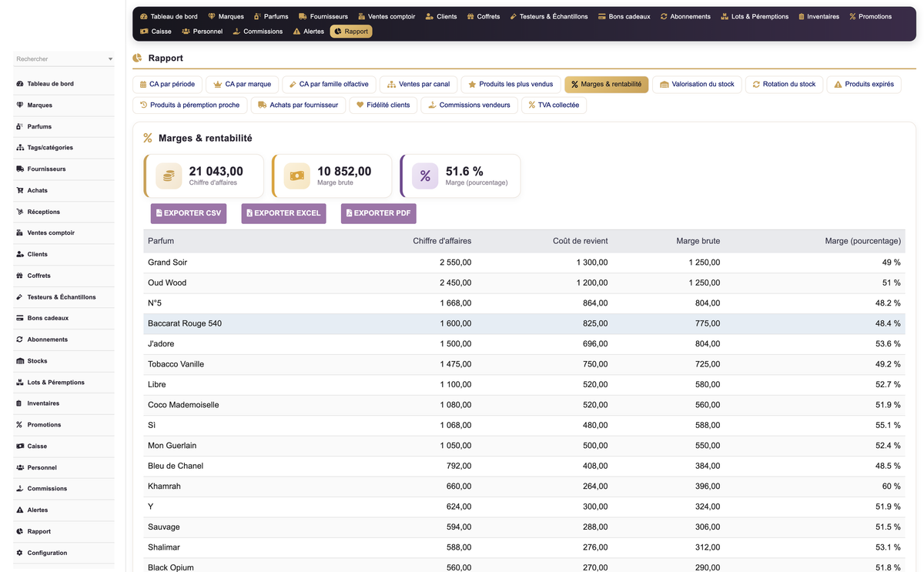Open Réceptions in the sidebar
Image resolution: width=924 pixels, height=572 pixels.
coord(63,212)
